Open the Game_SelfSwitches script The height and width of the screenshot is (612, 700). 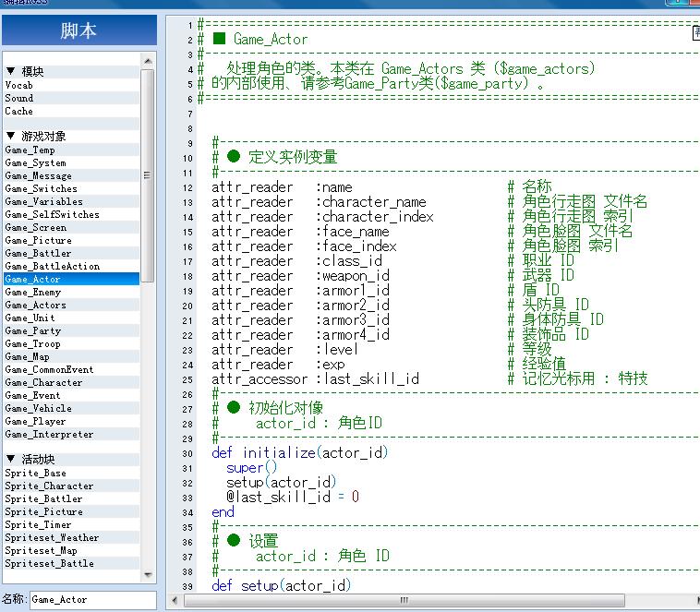pos(71,215)
